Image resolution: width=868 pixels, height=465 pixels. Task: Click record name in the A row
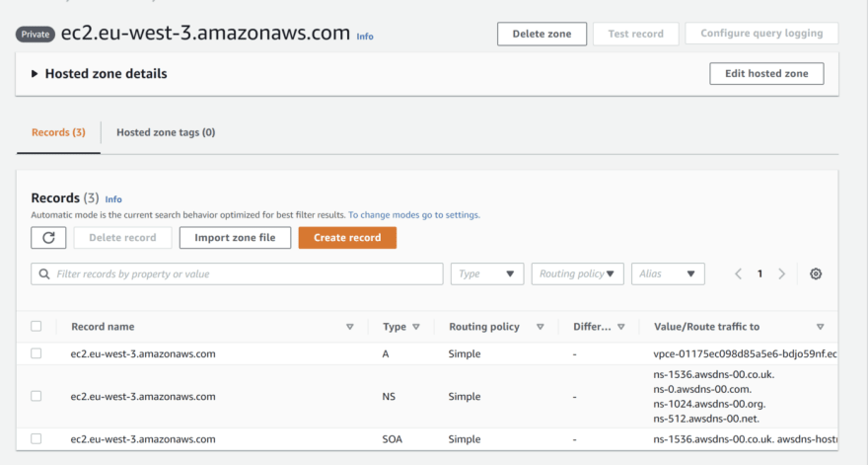(143, 353)
